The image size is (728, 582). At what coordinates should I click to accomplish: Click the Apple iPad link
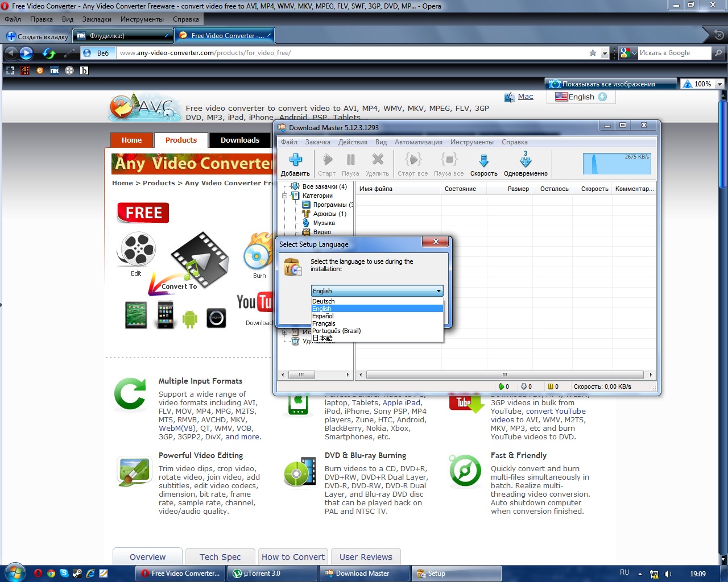point(402,403)
